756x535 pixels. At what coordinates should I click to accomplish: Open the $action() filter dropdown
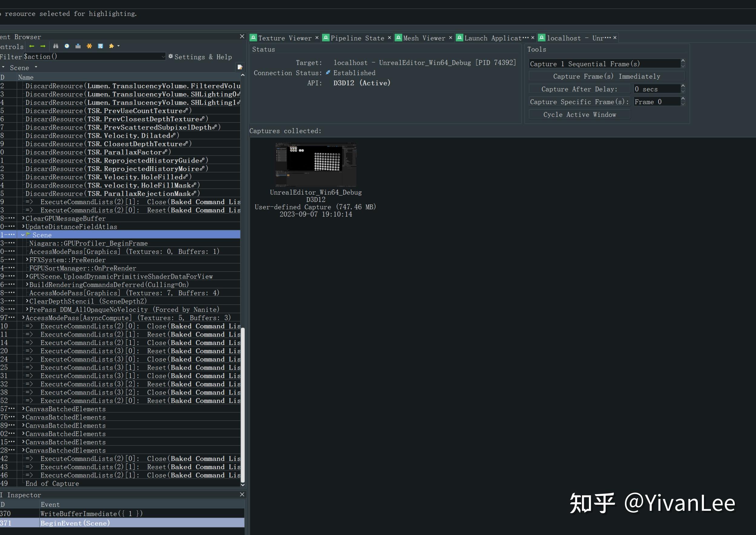pyautogui.click(x=164, y=57)
